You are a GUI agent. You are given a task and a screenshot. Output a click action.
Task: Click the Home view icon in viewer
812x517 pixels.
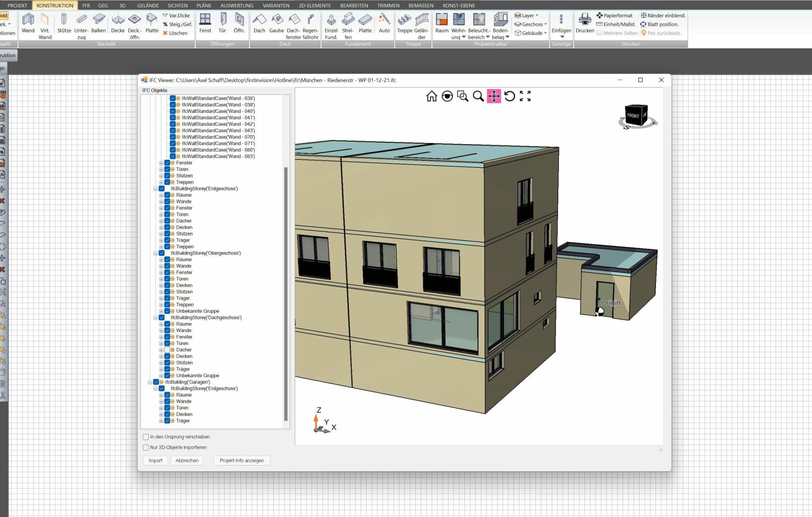click(x=431, y=96)
